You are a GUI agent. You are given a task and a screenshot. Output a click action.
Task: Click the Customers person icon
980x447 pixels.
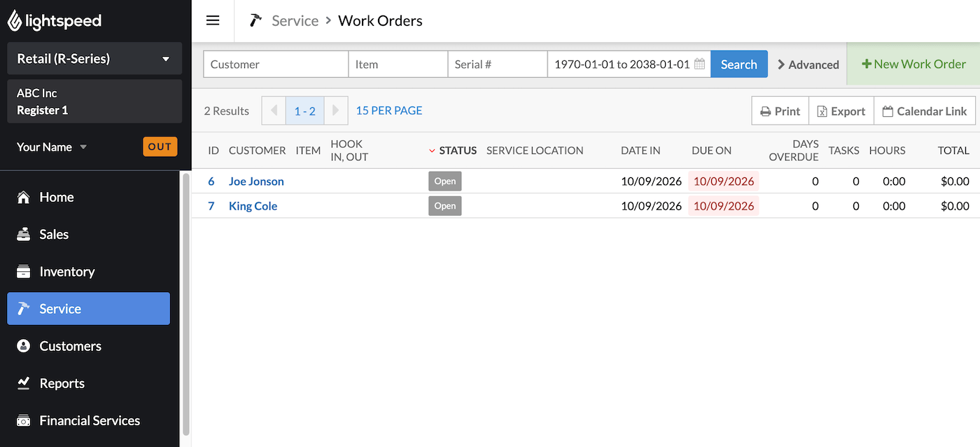click(x=23, y=346)
